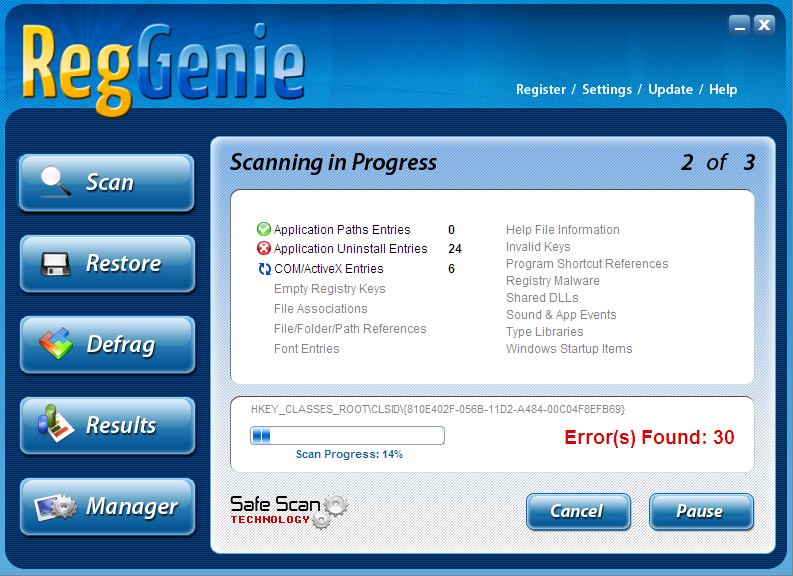Click the chart icon on Results
The height and width of the screenshot is (576, 793).
(56, 424)
